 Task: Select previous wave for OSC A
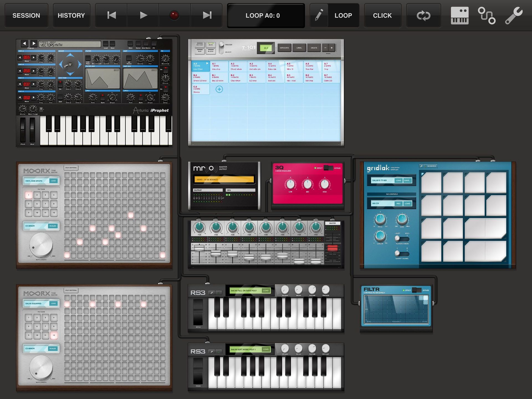click(x=20, y=58)
